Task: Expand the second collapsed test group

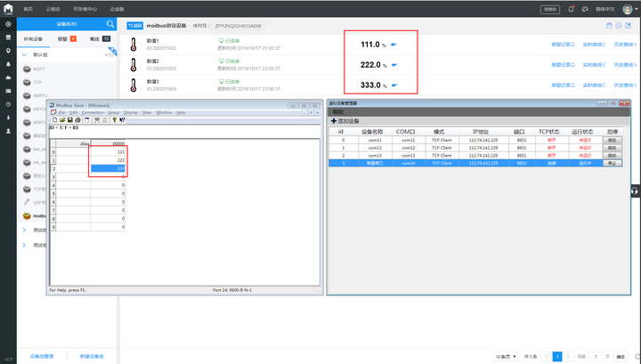Action: point(24,245)
